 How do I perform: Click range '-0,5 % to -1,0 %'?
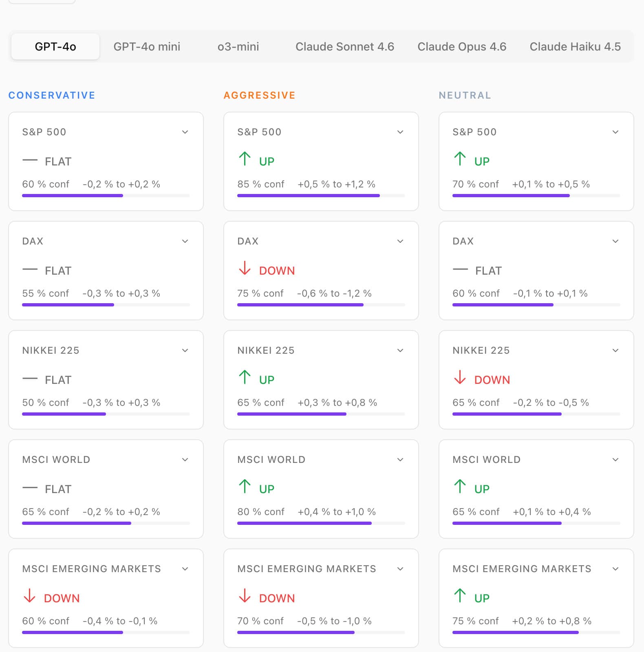[x=334, y=621]
